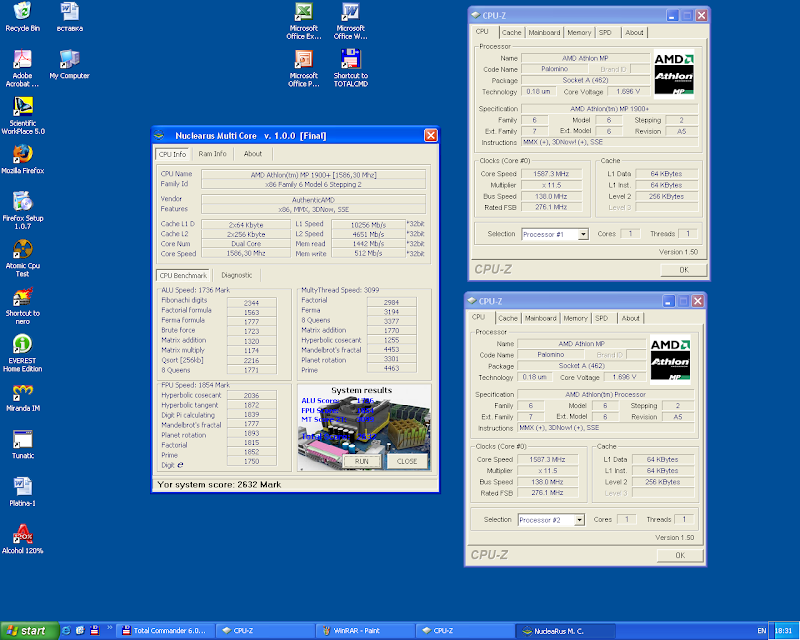The image size is (800, 640).
Task: Click CLOSE button in Nuclearus results
Action: 407,461
